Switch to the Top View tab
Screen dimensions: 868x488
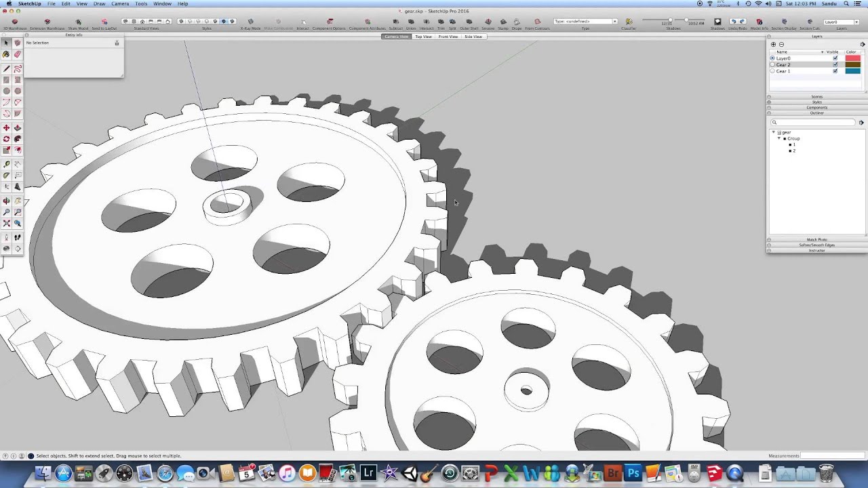point(423,37)
